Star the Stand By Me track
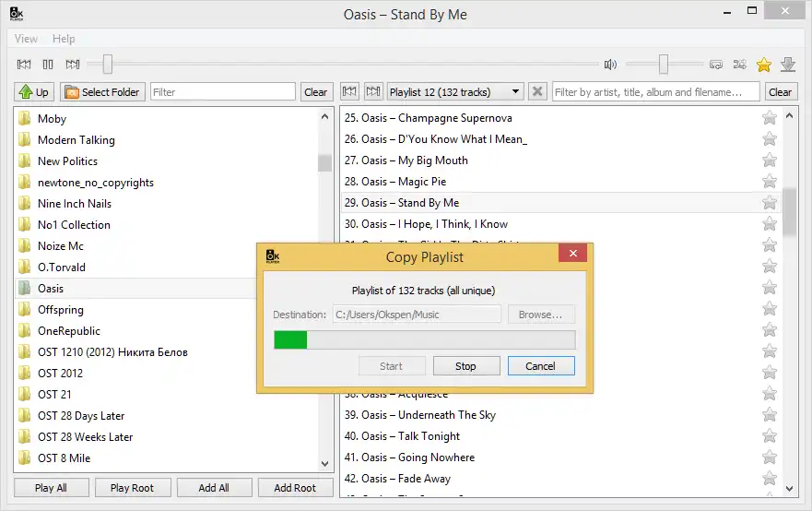 tap(770, 203)
